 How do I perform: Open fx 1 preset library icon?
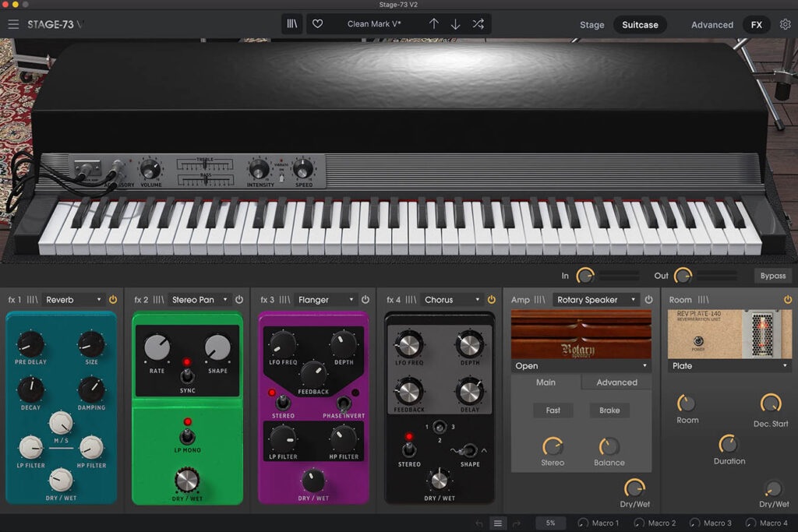coord(32,300)
